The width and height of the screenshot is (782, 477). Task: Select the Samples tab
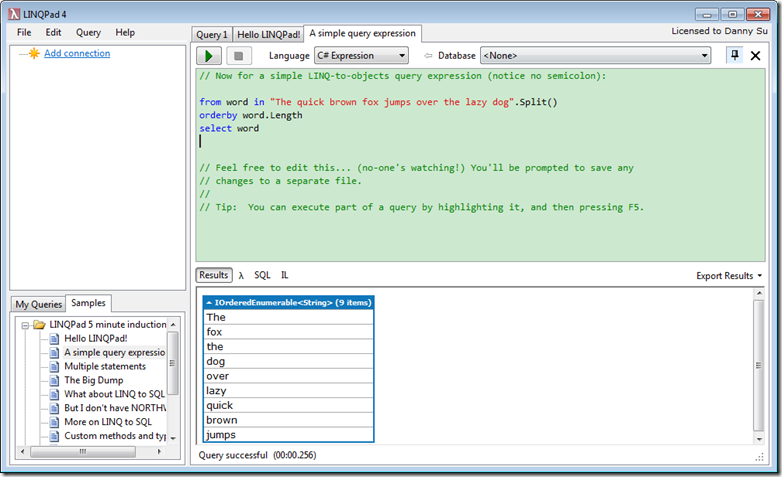pyautogui.click(x=88, y=303)
